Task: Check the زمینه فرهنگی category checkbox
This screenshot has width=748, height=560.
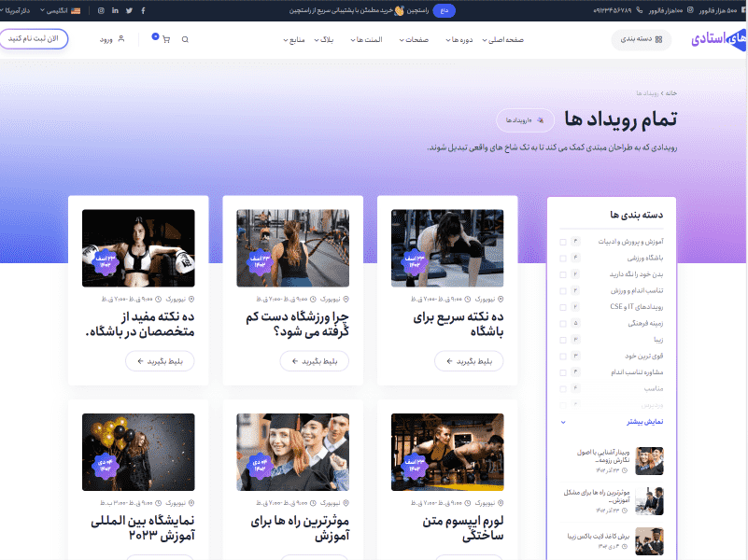Action: tap(562, 324)
